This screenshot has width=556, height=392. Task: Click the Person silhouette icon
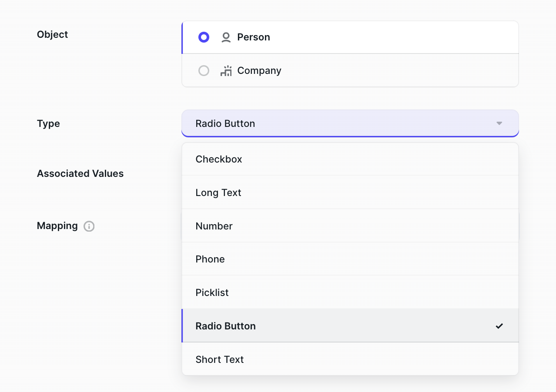pos(226,37)
